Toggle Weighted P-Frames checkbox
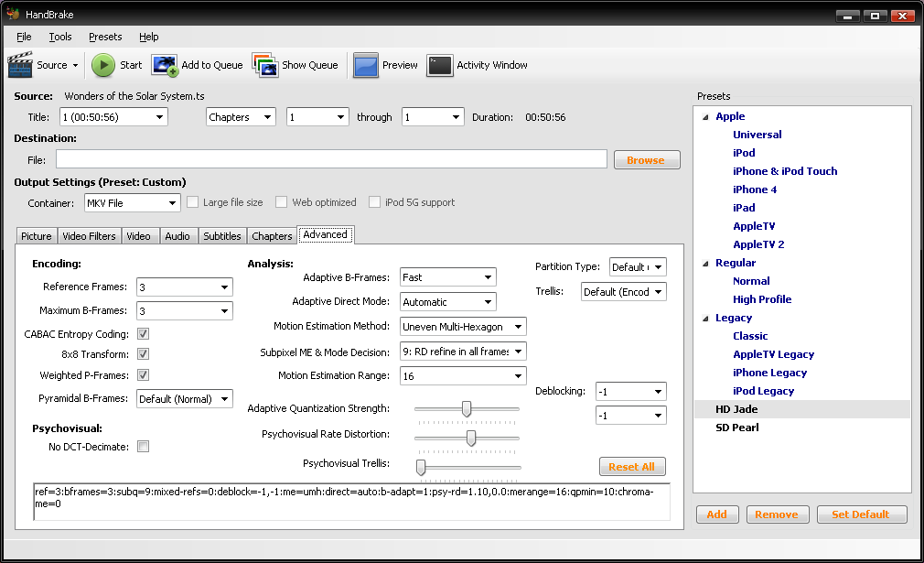Image resolution: width=924 pixels, height=563 pixels. pos(144,375)
